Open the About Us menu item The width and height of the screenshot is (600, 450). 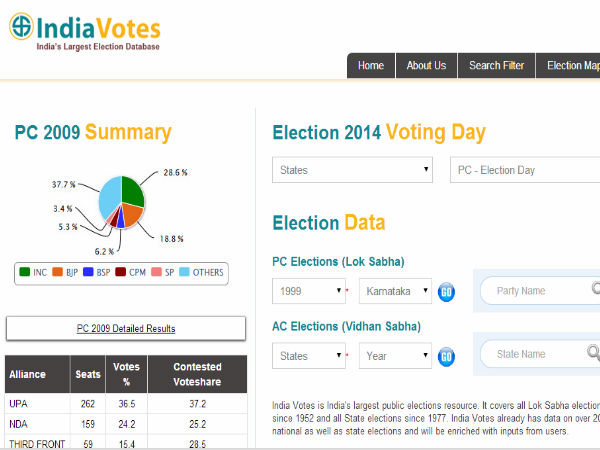tap(426, 66)
